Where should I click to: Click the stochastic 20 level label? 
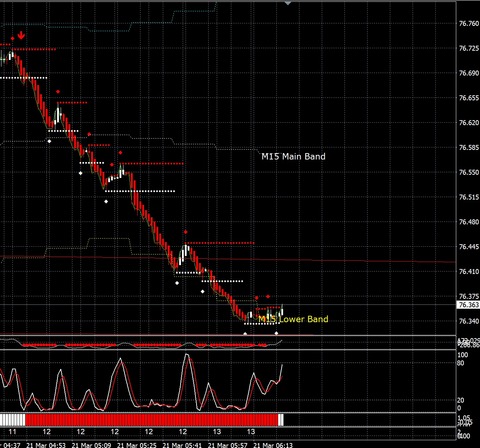[x=460, y=400]
